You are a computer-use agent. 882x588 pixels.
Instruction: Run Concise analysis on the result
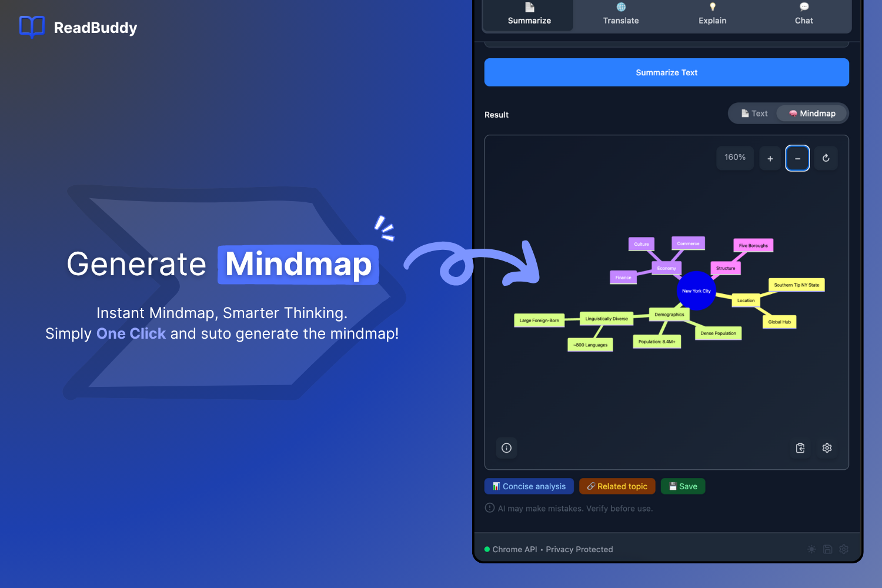coord(529,486)
